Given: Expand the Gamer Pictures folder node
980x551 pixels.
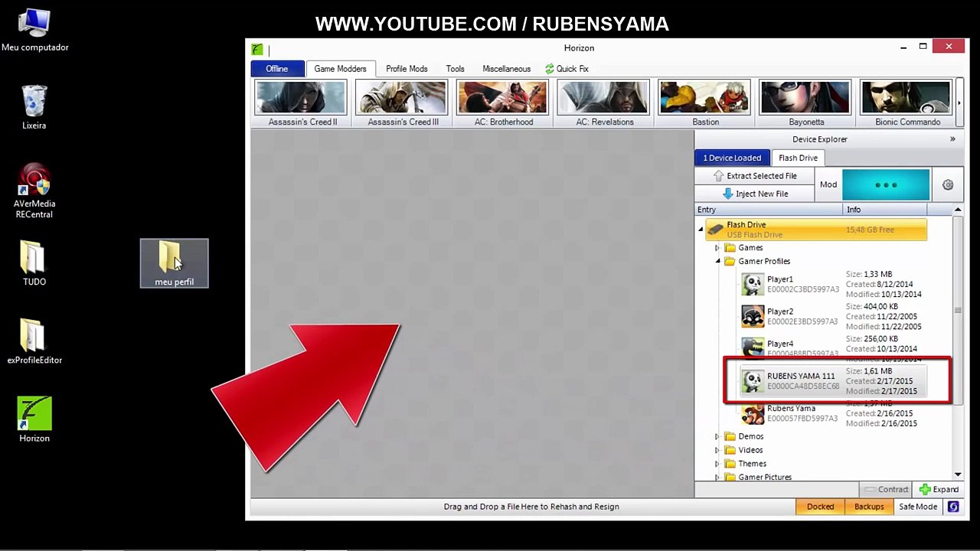Looking at the screenshot, I should [717, 478].
